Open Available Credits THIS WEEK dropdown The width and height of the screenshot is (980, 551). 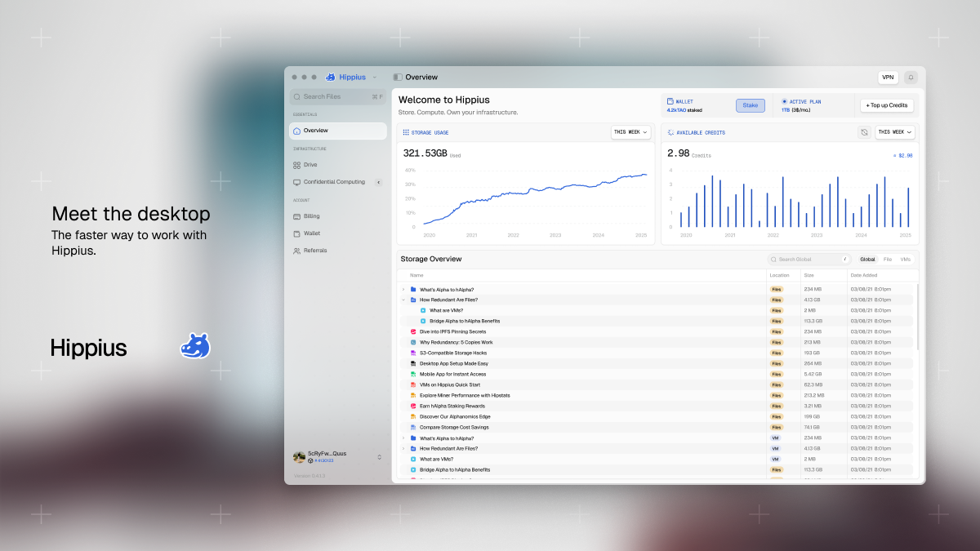pos(895,132)
